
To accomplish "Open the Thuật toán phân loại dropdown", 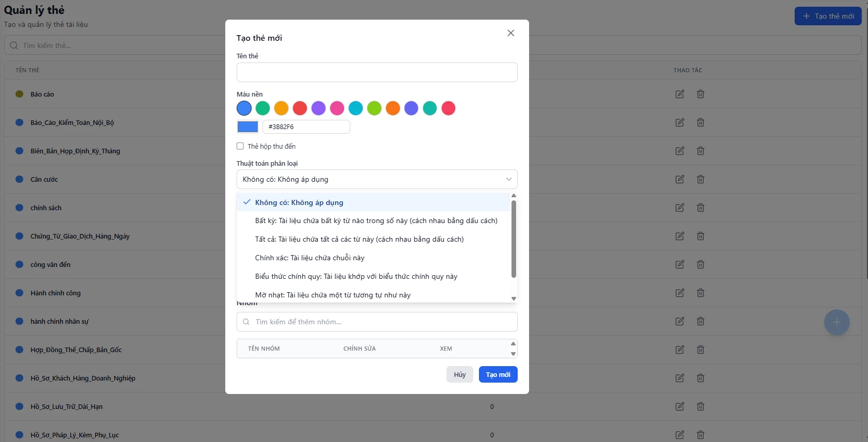I will [x=377, y=179].
